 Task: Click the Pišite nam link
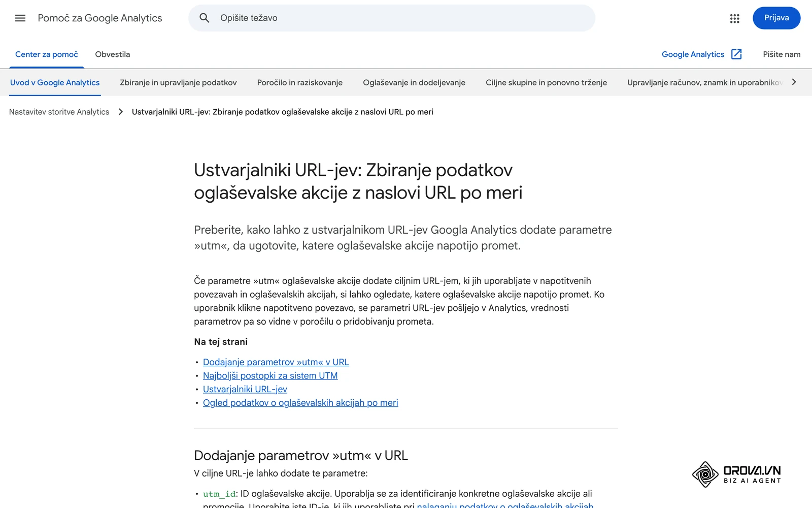point(782,54)
